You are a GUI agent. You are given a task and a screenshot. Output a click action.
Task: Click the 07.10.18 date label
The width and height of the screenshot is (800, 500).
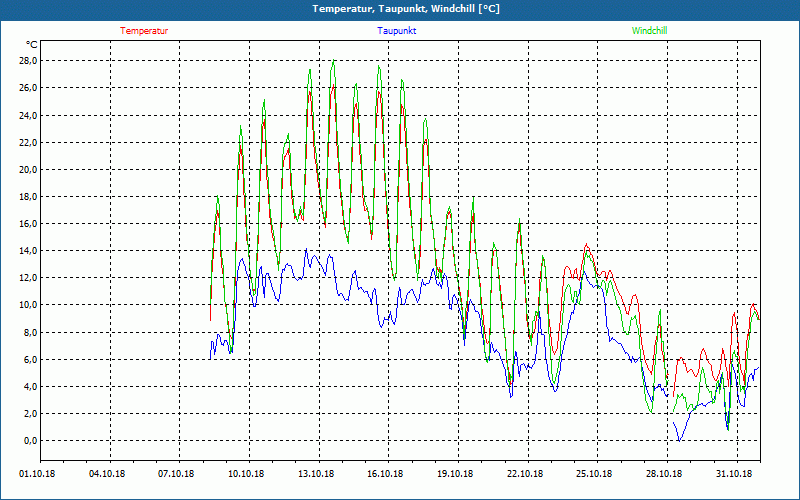tap(177, 474)
